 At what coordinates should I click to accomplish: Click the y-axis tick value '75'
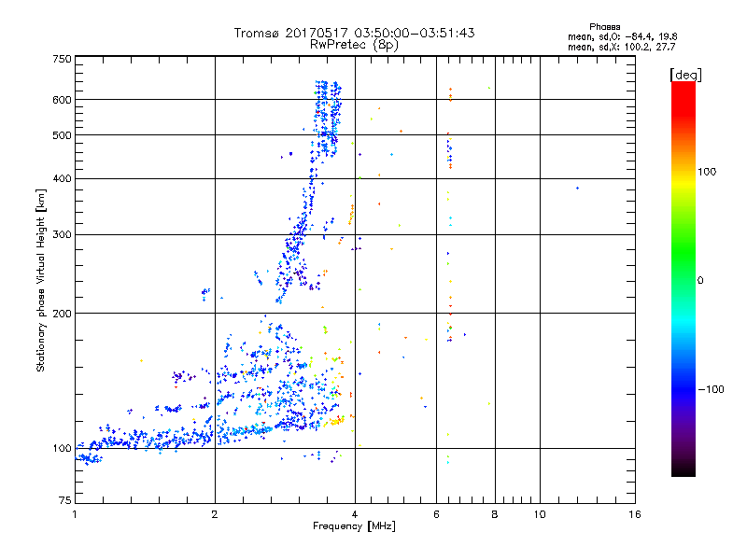click(65, 500)
